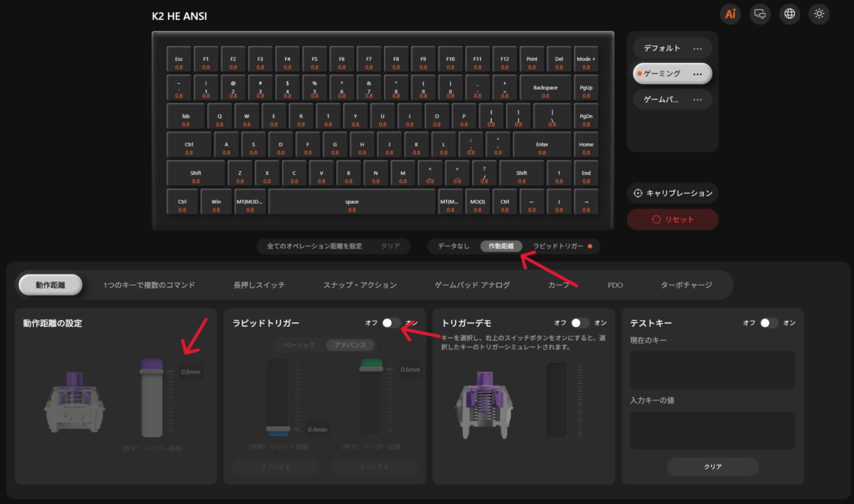Select the Del key on keyboard

coord(559,59)
